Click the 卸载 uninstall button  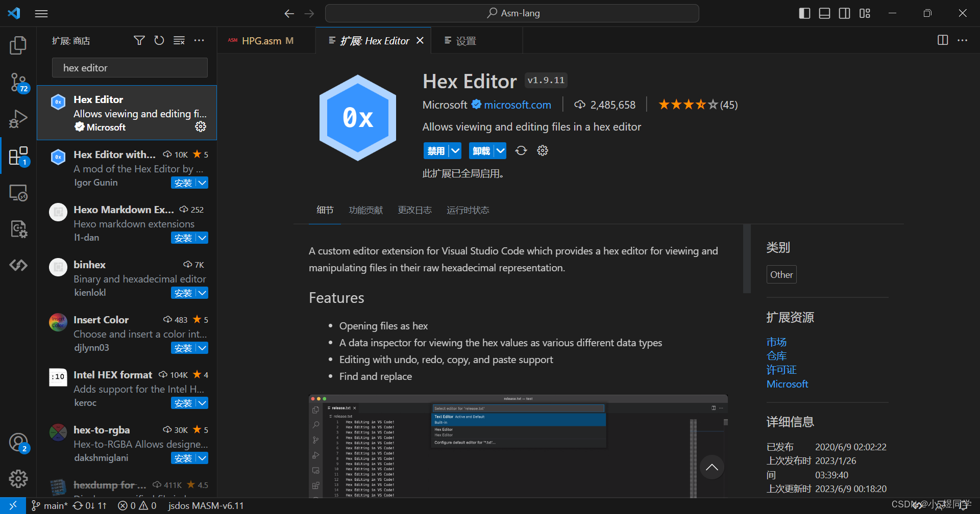click(482, 150)
